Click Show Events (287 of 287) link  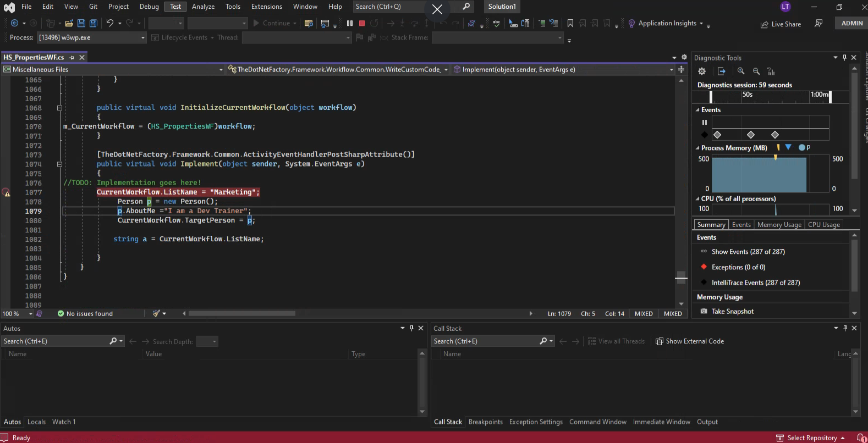(748, 252)
